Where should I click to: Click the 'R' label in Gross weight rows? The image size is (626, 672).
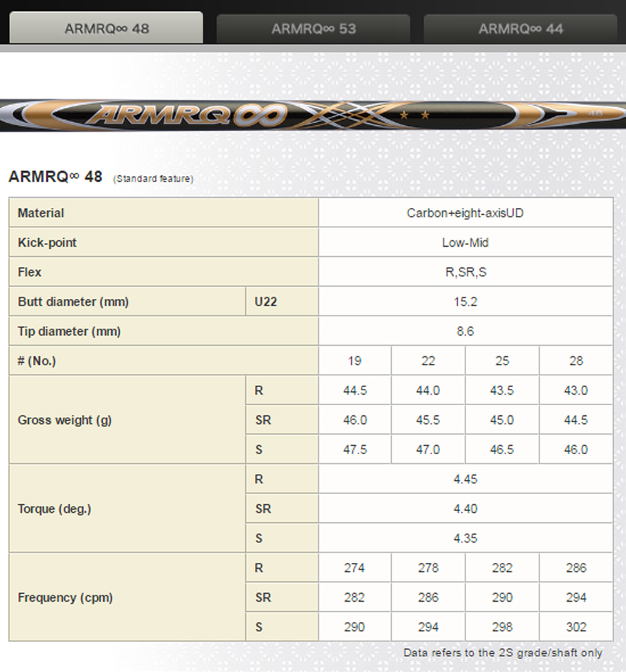pyautogui.click(x=259, y=390)
